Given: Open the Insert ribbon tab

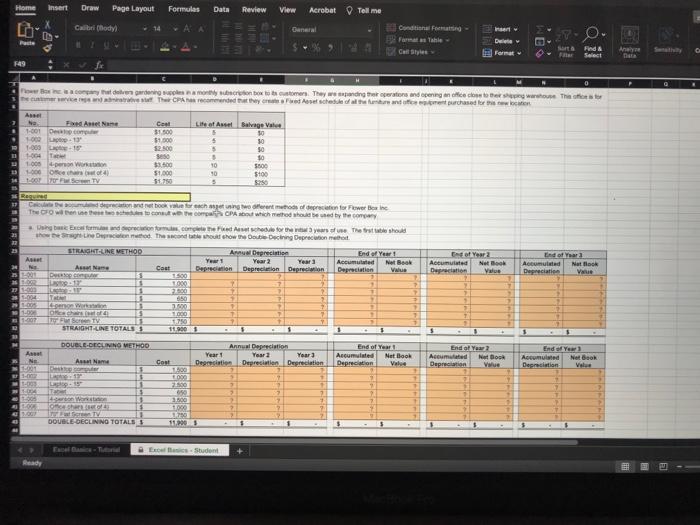Looking at the screenshot, I should pyautogui.click(x=58, y=8).
